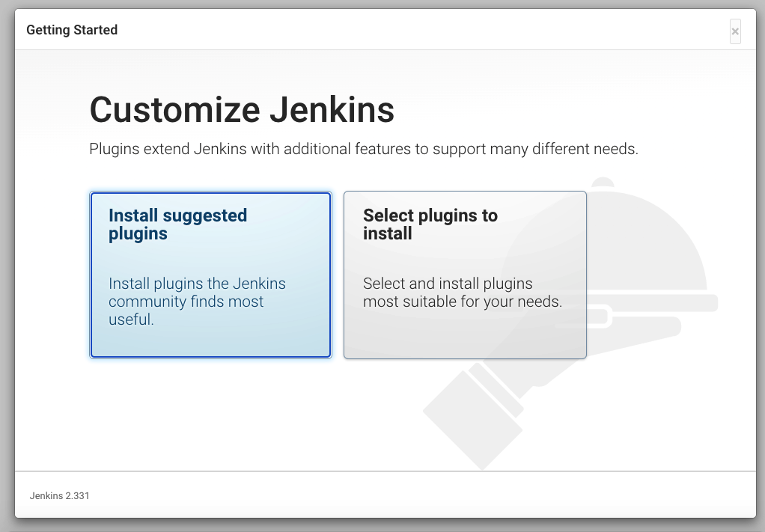Close the Getting Started dialog

735,31
